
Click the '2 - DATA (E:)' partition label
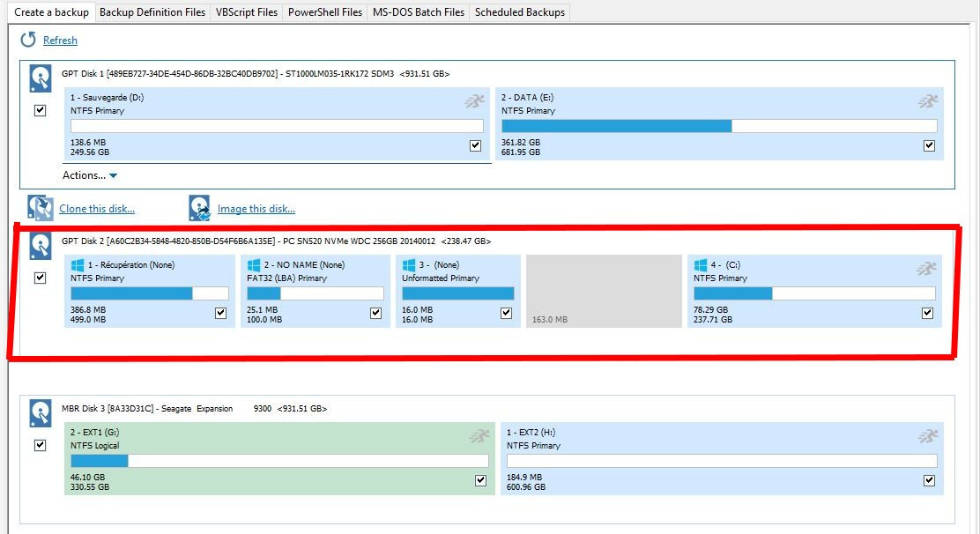527,98
